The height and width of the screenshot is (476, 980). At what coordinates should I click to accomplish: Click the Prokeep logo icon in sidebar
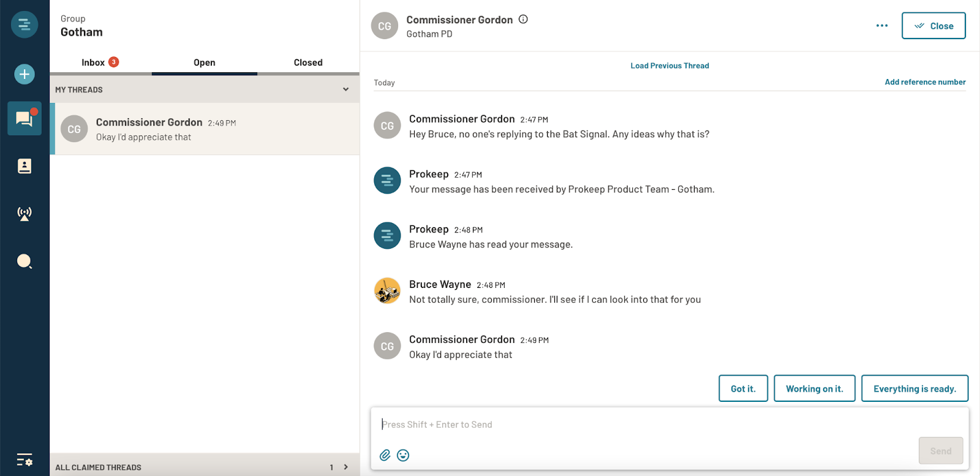coord(24,25)
